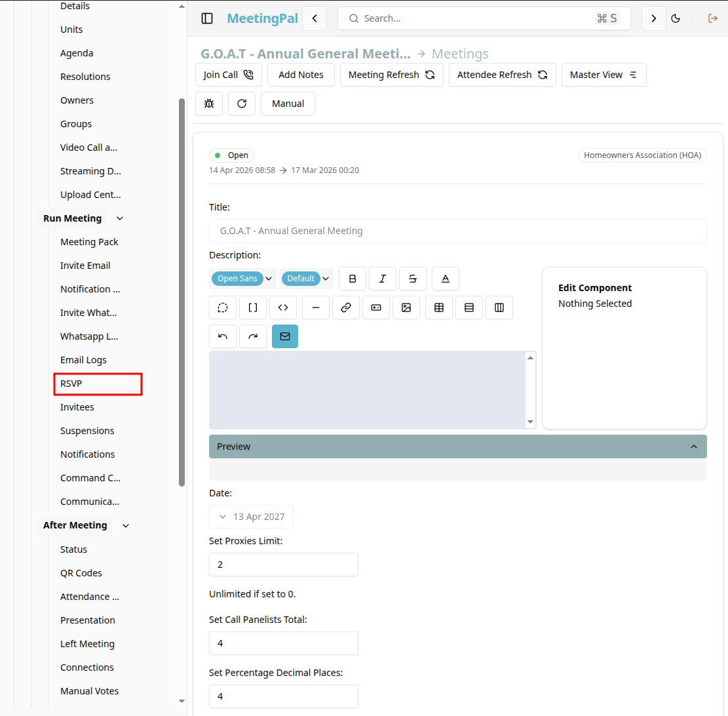Image resolution: width=728 pixels, height=716 pixels.
Task: Click the search input field
Action: pos(484,18)
